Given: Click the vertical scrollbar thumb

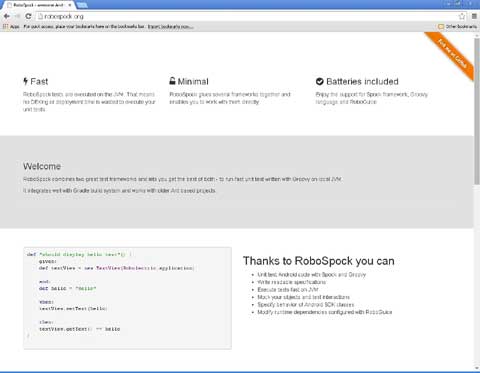Looking at the screenshot, I should (477, 111).
